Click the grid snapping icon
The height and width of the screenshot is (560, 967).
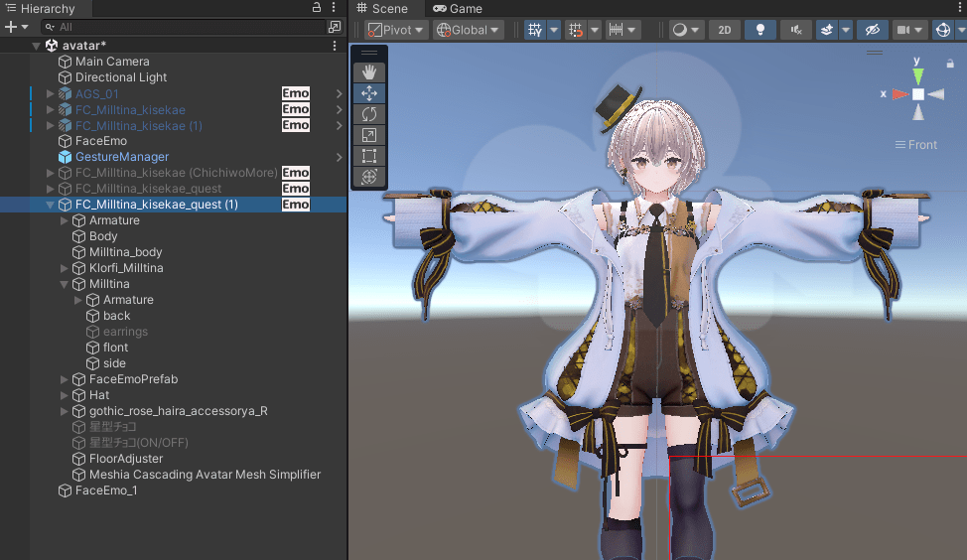(x=576, y=30)
